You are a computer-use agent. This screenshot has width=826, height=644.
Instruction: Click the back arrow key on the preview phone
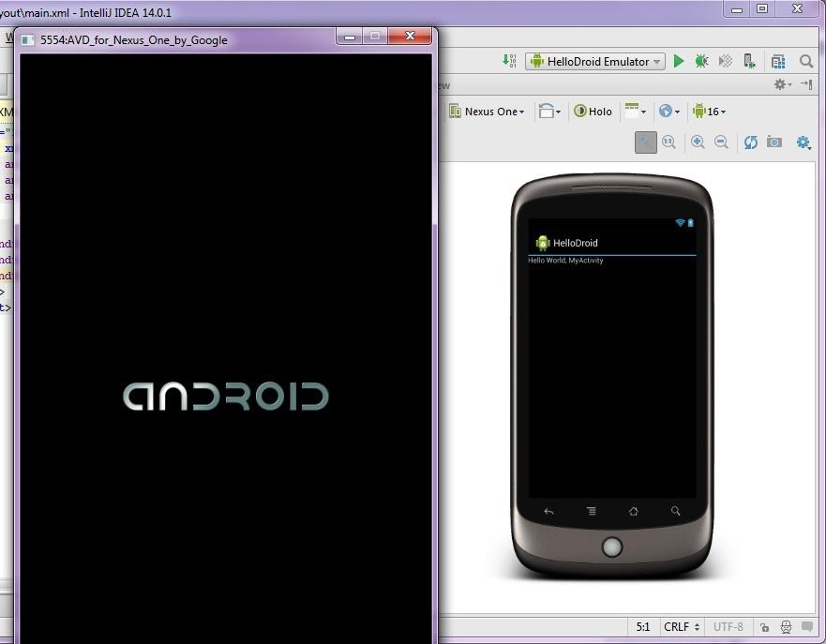[x=548, y=511]
